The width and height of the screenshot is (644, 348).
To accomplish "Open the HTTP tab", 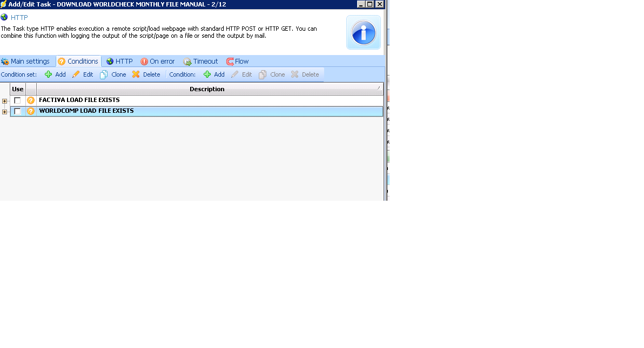I will click(x=119, y=62).
